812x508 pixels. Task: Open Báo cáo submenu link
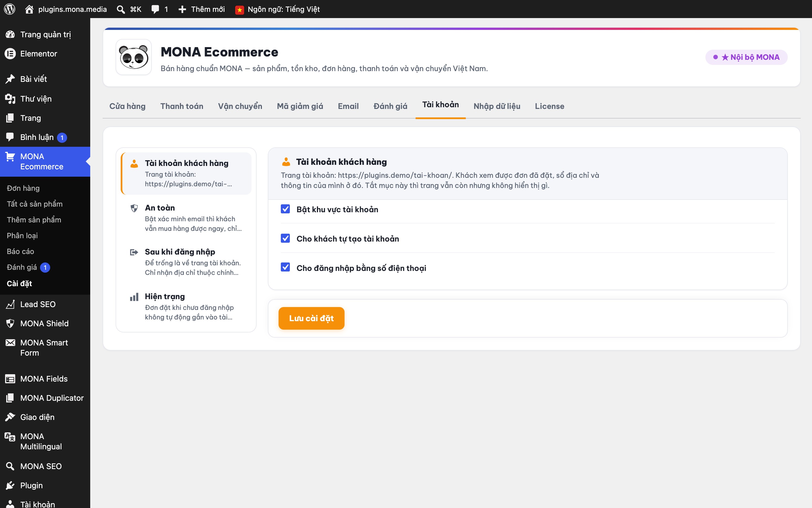21,251
